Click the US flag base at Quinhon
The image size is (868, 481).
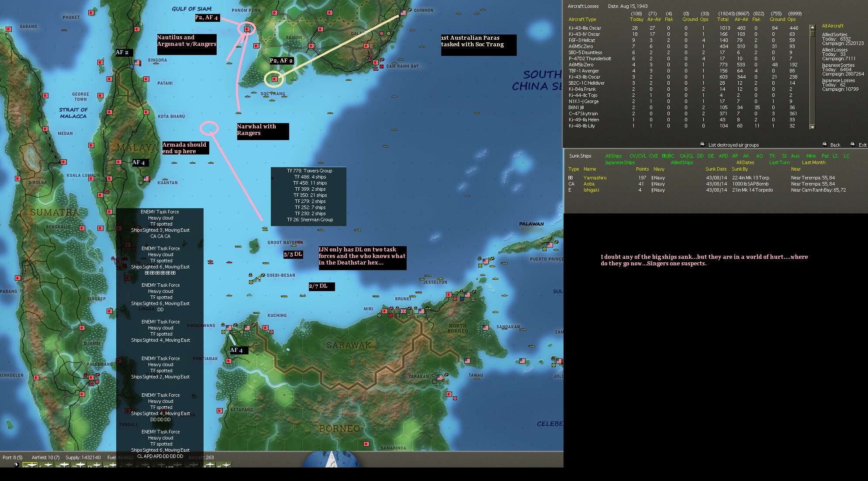[403, 13]
